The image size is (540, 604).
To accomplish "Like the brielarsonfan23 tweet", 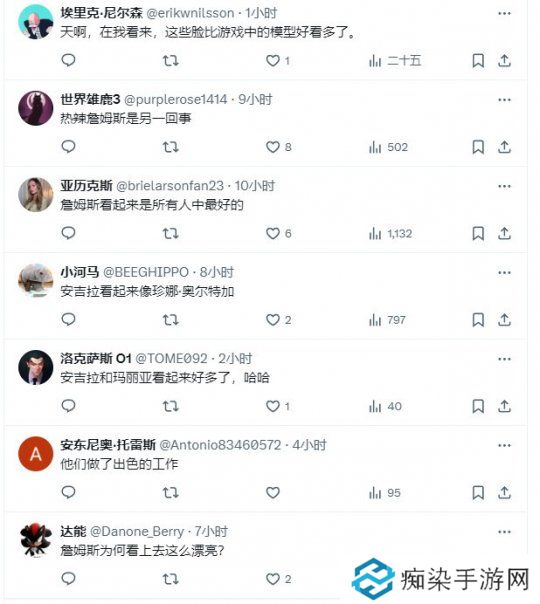I will tap(273, 233).
